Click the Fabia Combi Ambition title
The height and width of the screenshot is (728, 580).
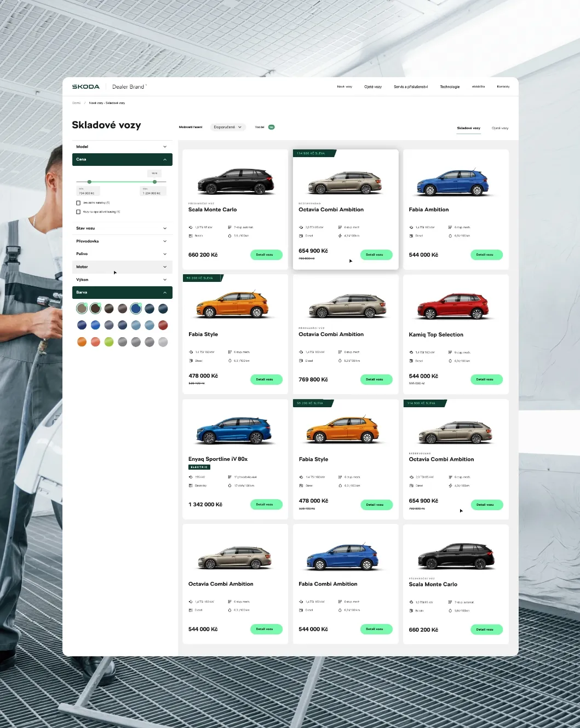click(x=328, y=584)
